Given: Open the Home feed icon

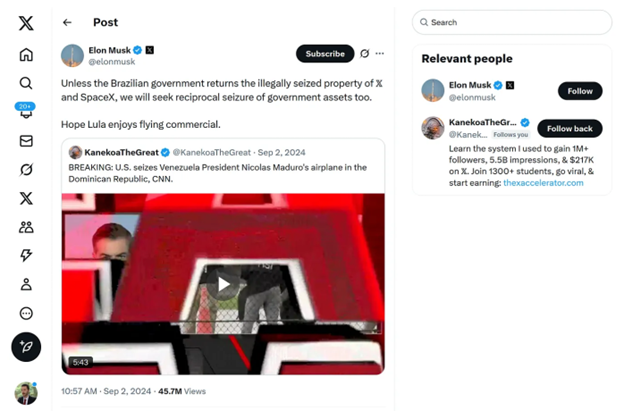Looking at the screenshot, I should coord(26,55).
